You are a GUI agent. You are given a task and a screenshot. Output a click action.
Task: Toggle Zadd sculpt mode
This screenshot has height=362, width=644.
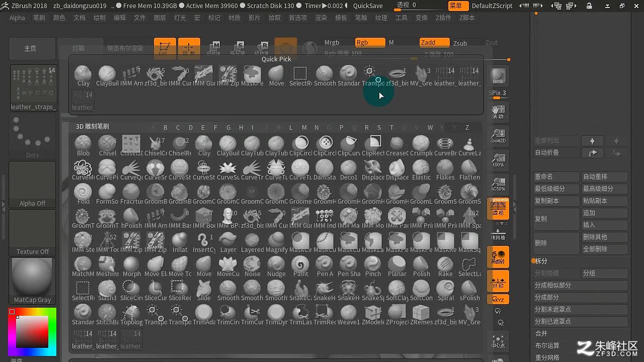435,43
